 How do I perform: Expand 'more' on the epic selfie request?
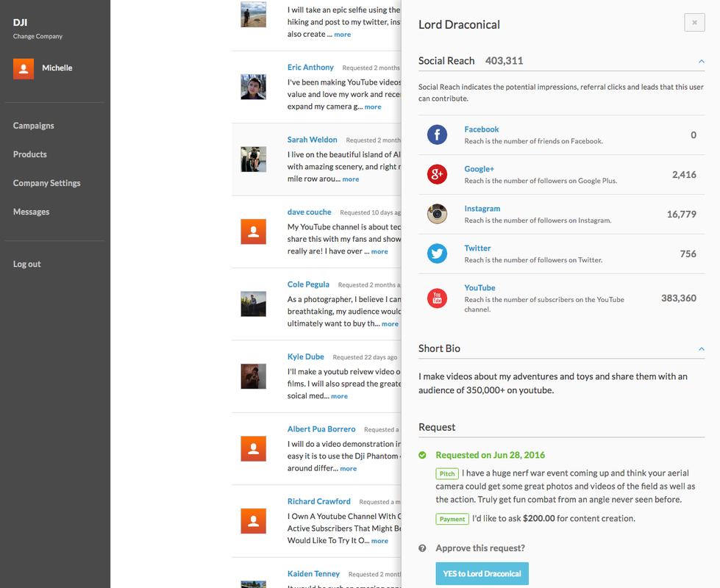[x=342, y=35]
